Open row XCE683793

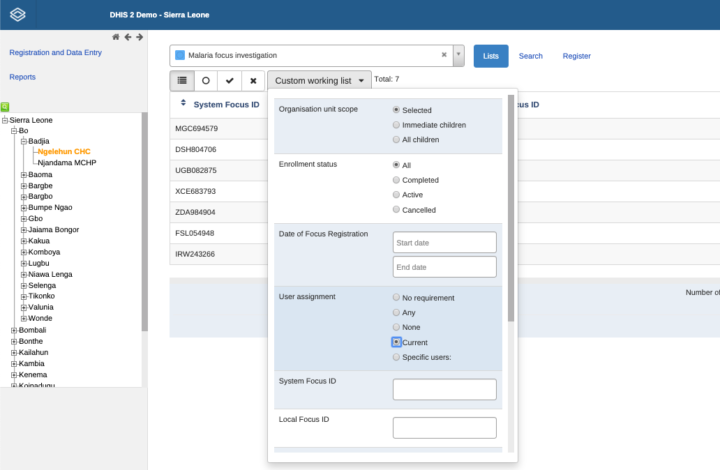(195, 191)
